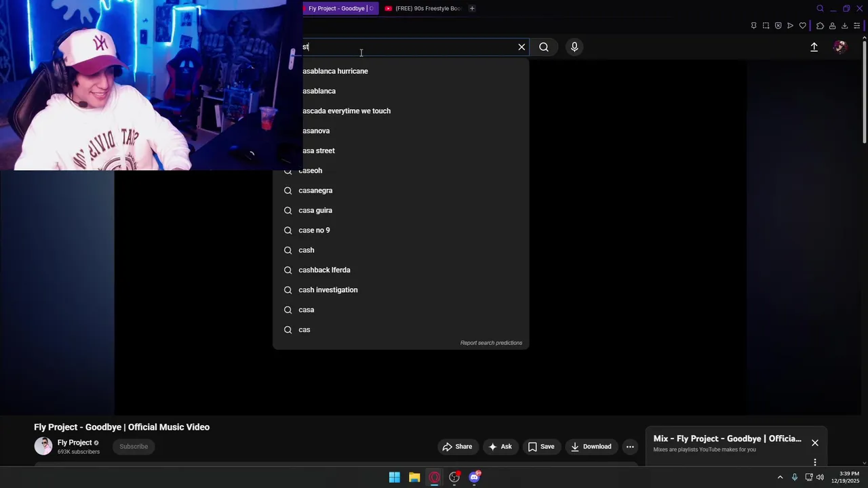Select suggestion 'cascada everytime we touch'
Viewport: 868px width, 488px height.
pos(401,110)
